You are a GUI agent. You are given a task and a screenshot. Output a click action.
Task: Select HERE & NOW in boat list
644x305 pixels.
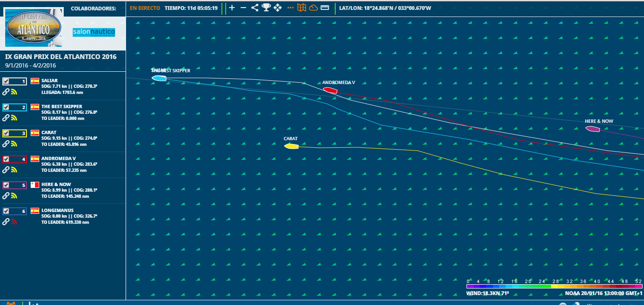pos(56,185)
